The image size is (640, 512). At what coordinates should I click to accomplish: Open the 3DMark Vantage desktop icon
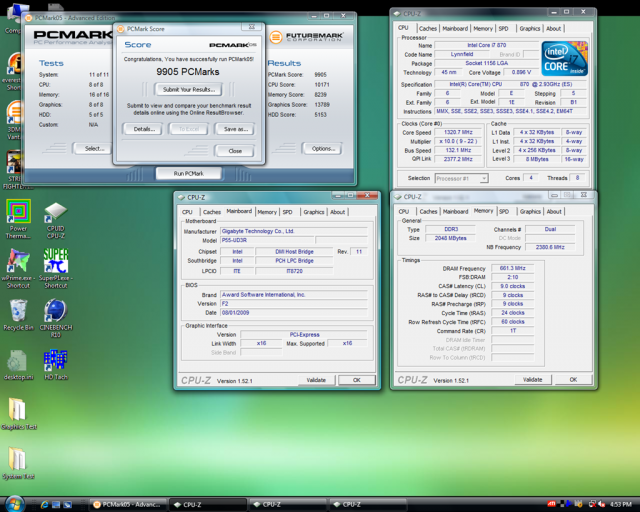pyautogui.click(x=14, y=120)
